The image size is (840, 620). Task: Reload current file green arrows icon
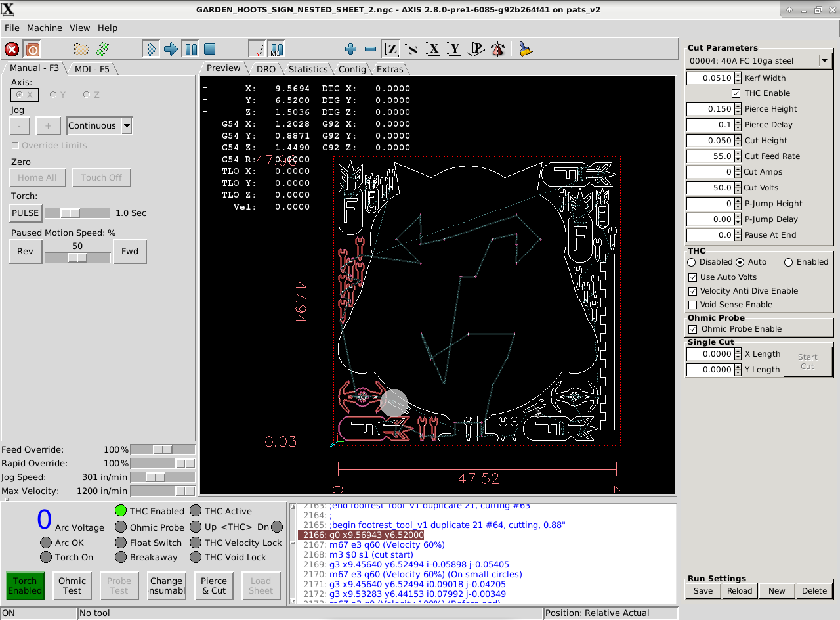tap(102, 49)
